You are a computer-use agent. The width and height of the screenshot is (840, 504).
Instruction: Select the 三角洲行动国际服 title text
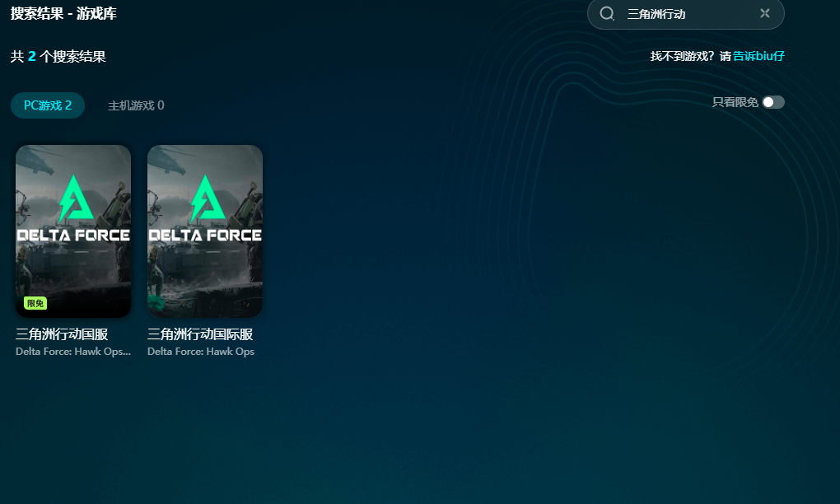click(x=200, y=334)
